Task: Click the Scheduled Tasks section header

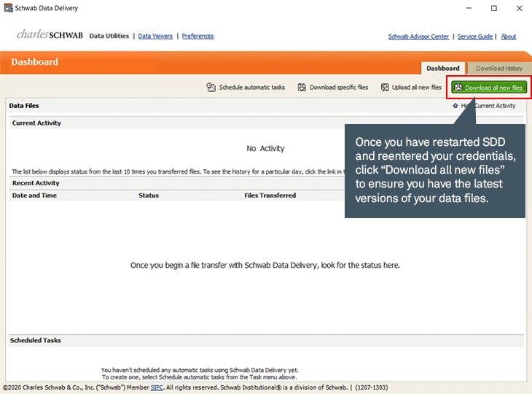Action: 36,340
